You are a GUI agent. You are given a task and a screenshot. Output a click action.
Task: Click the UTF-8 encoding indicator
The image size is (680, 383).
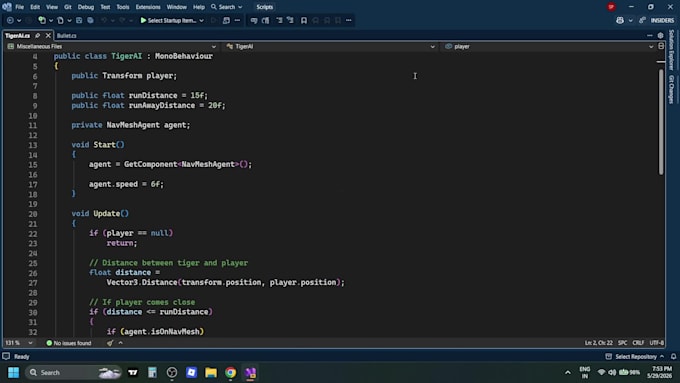click(657, 343)
